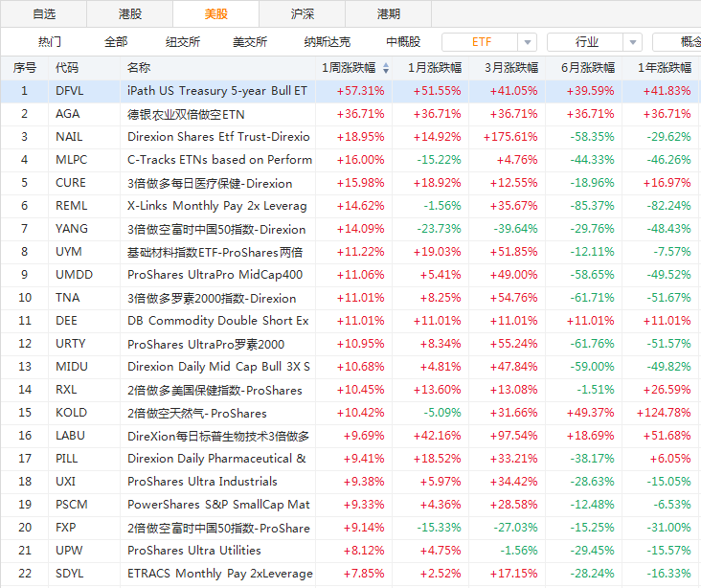Click the URTY ticker code
The image size is (701, 588).
(x=70, y=344)
